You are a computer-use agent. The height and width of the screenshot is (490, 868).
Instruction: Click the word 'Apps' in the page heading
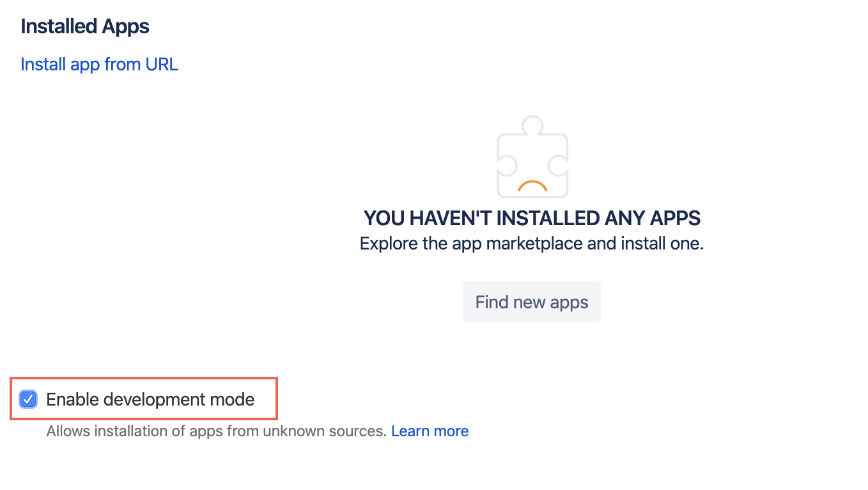tap(126, 26)
